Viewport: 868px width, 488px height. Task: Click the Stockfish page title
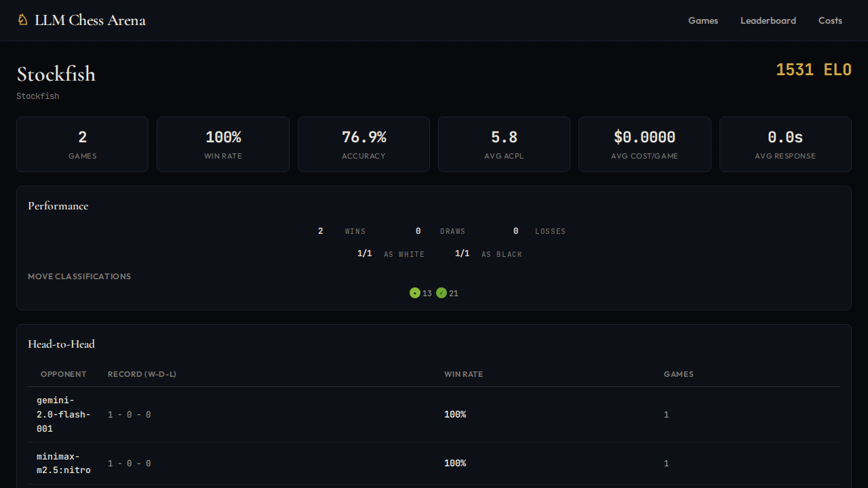tap(56, 74)
